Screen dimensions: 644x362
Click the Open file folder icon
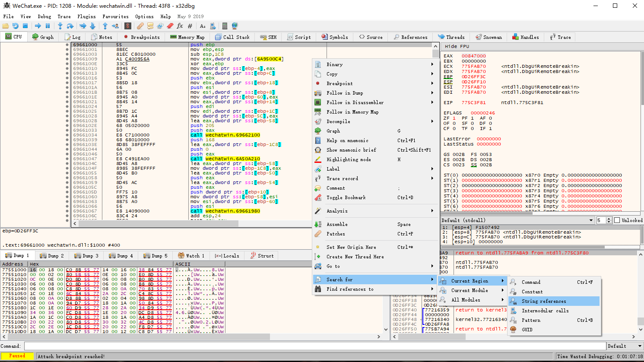6,26
